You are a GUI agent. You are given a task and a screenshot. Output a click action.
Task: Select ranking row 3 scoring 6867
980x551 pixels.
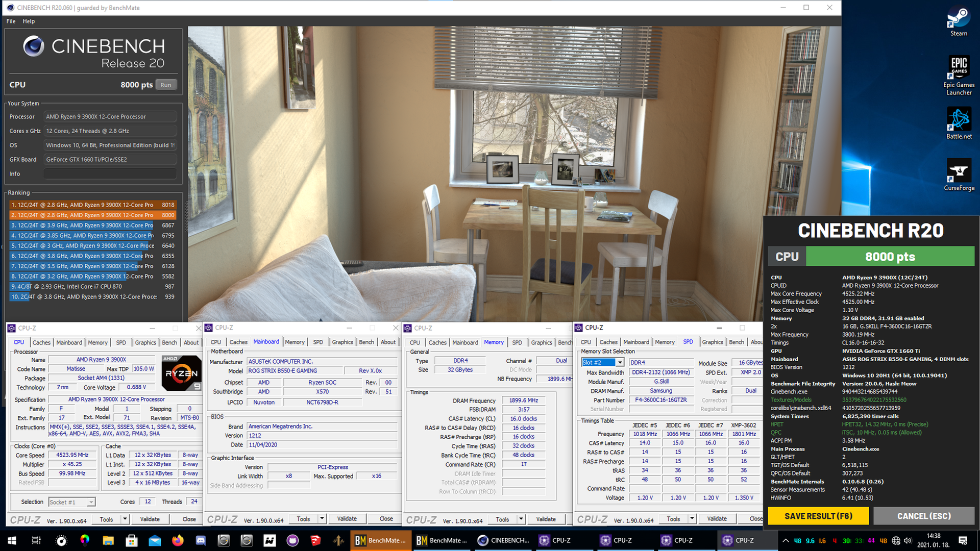point(92,226)
